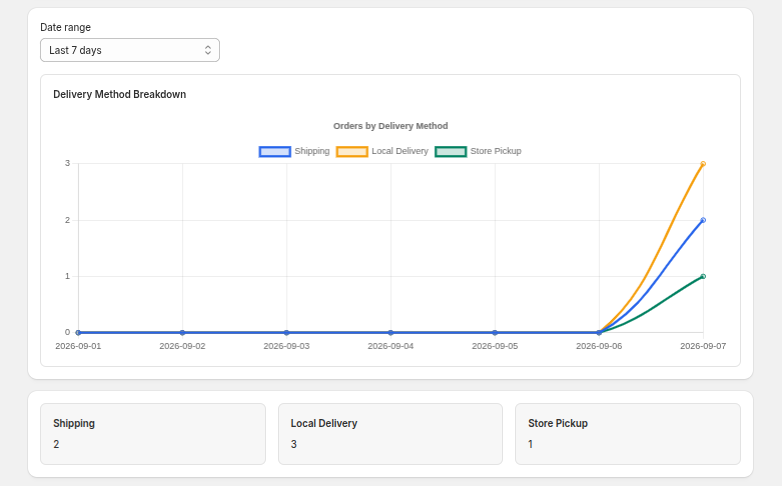
Task: Click the Shipping count value 2
Action: point(56,444)
